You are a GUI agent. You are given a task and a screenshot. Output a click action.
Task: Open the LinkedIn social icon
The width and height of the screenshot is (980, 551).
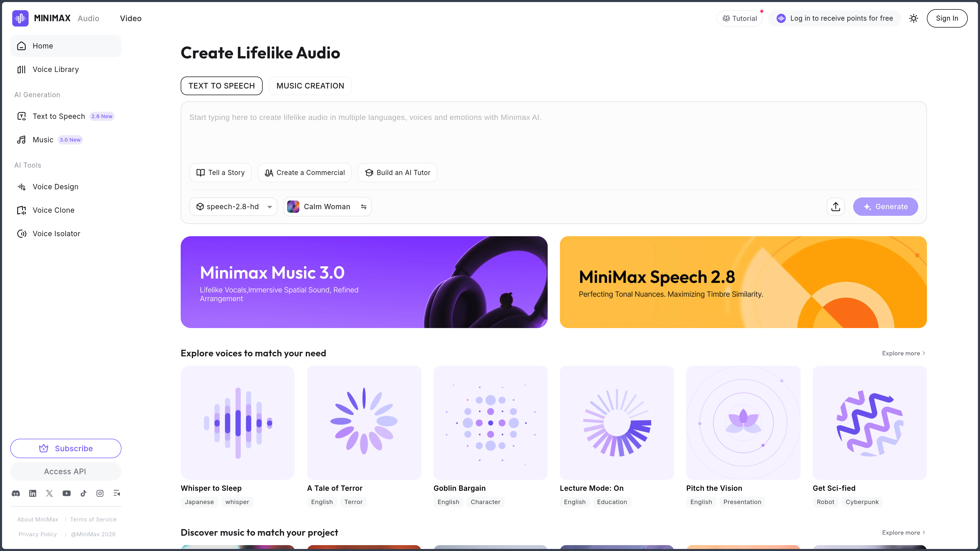[33, 493]
